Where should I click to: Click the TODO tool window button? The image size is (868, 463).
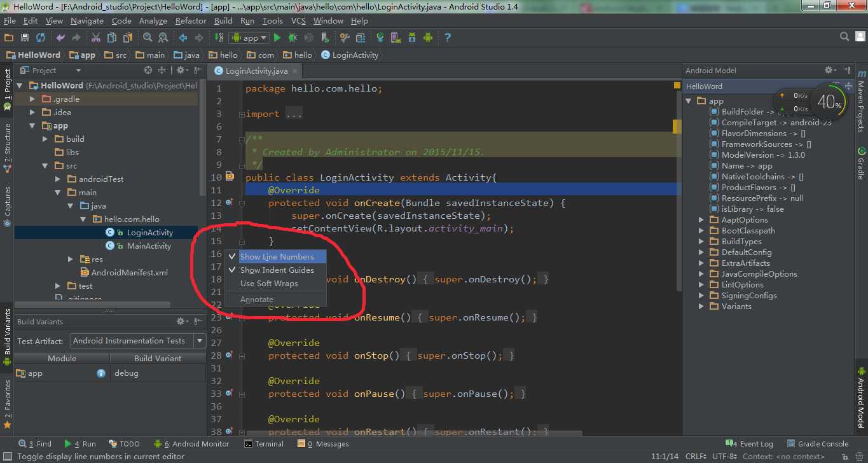125,444
